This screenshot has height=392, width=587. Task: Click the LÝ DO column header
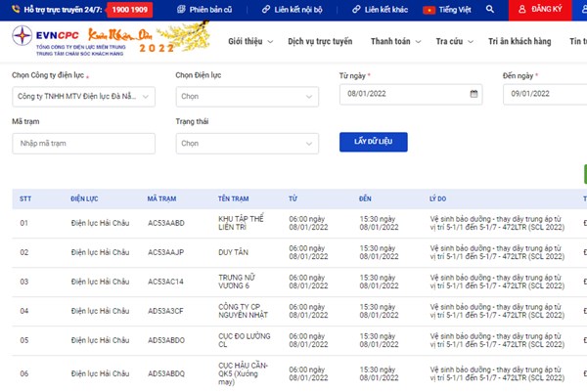tap(437, 199)
